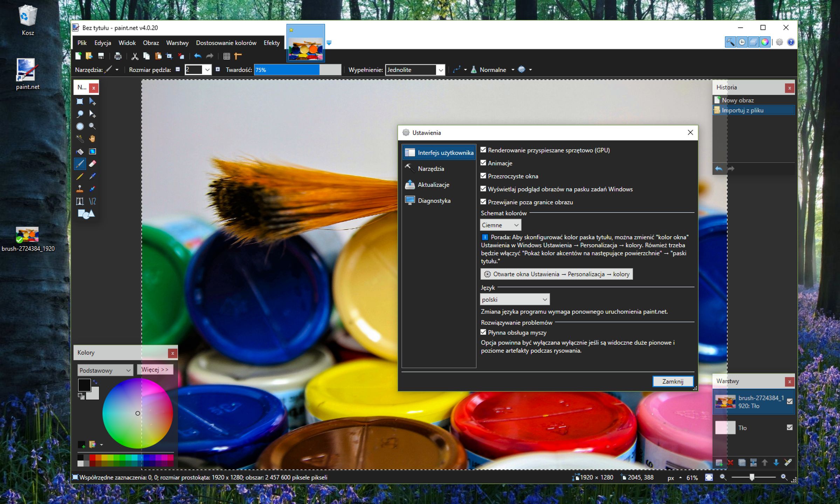Screen dimensions: 840x504
Task: Uncheck the Animacje checkbox
Action: click(483, 163)
